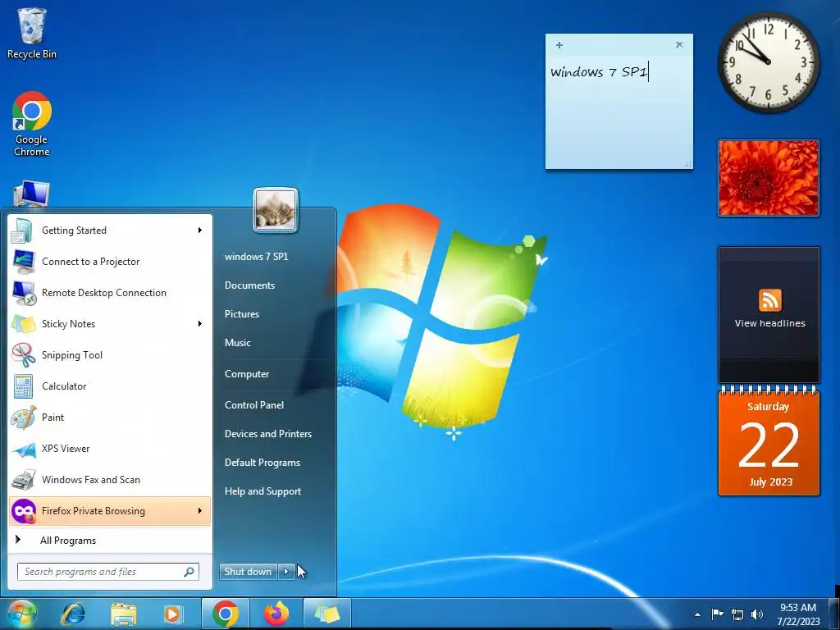Click the Sticky Notes icon in Start menu
The image size is (840, 630).
point(23,323)
